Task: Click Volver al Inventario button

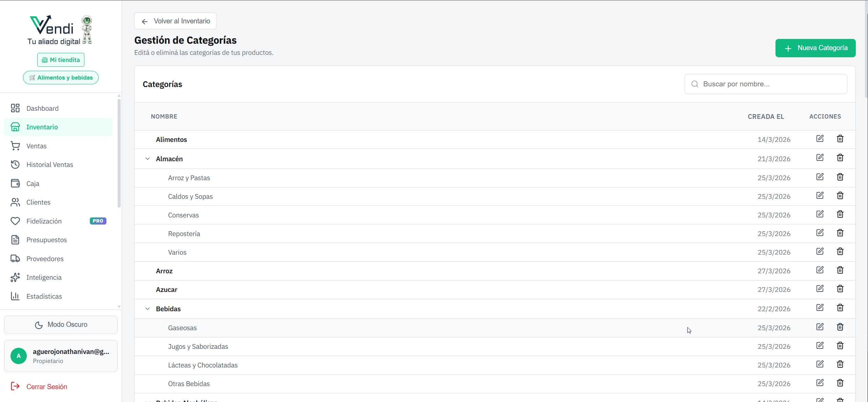Action: [x=175, y=21]
